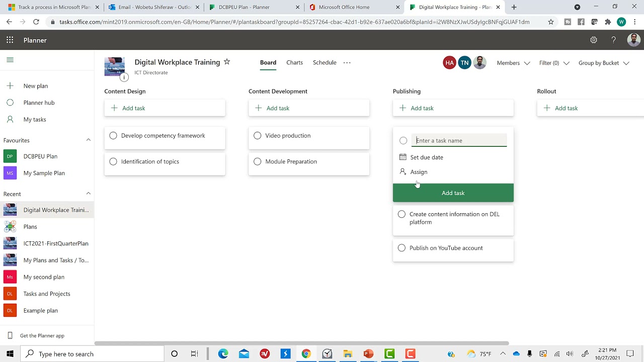The width and height of the screenshot is (644, 362).
Task: Mark Video production task complete
Action: [x=258, y=136]
